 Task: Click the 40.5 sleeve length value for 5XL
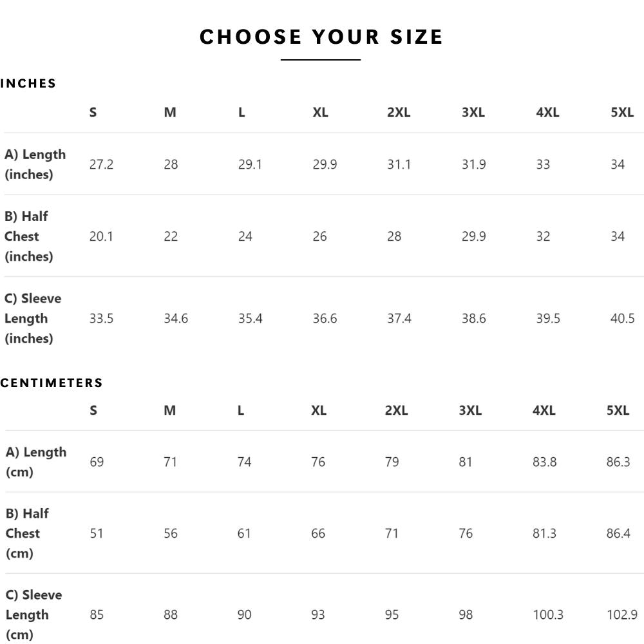pyautogui.click(x=622, y=318)
